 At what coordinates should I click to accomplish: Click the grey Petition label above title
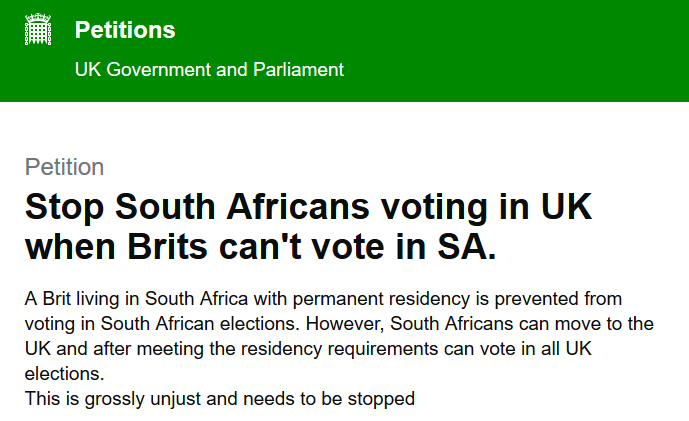(x=64, y=167)
